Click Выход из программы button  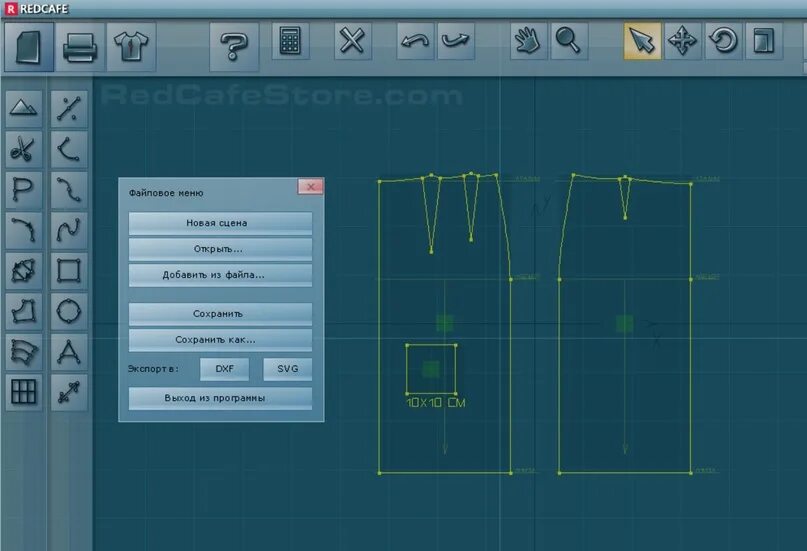(220, 398)
